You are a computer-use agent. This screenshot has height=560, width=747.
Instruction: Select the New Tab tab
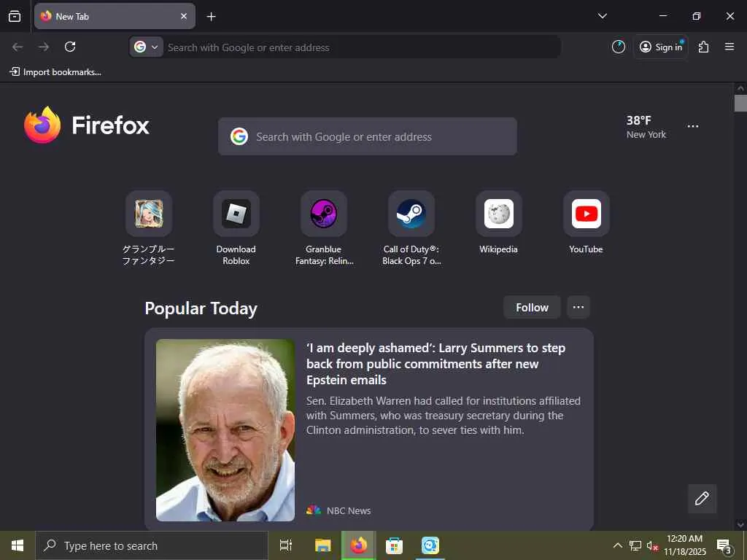tap(115, 16)
